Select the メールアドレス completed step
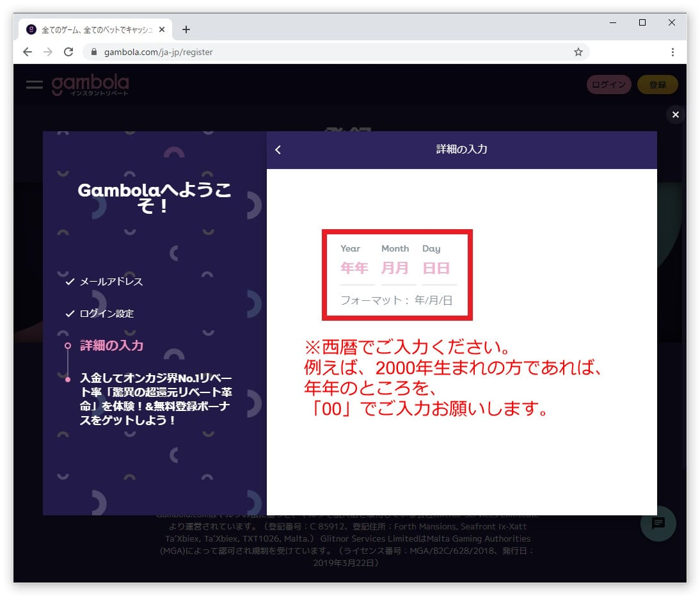 [x=104, y=282]
